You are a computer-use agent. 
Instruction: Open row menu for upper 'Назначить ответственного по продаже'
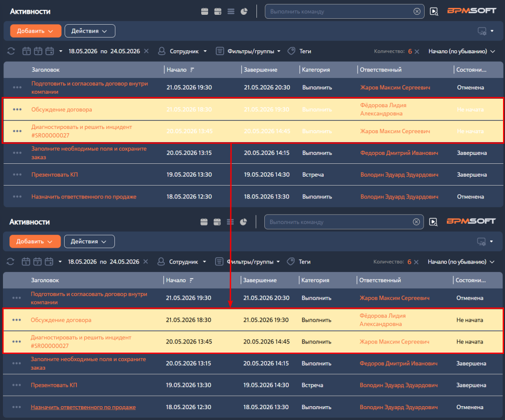(17, 196)
